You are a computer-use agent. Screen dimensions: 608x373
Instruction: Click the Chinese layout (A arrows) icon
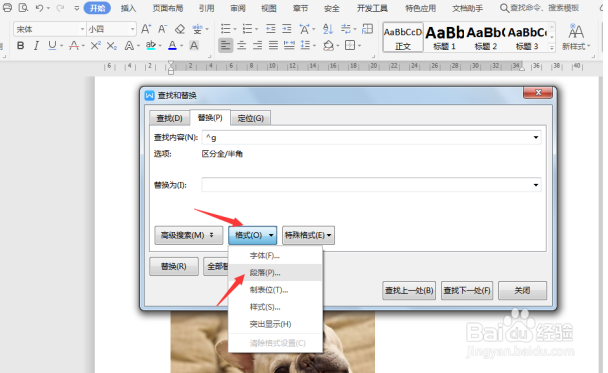(305, 29)
